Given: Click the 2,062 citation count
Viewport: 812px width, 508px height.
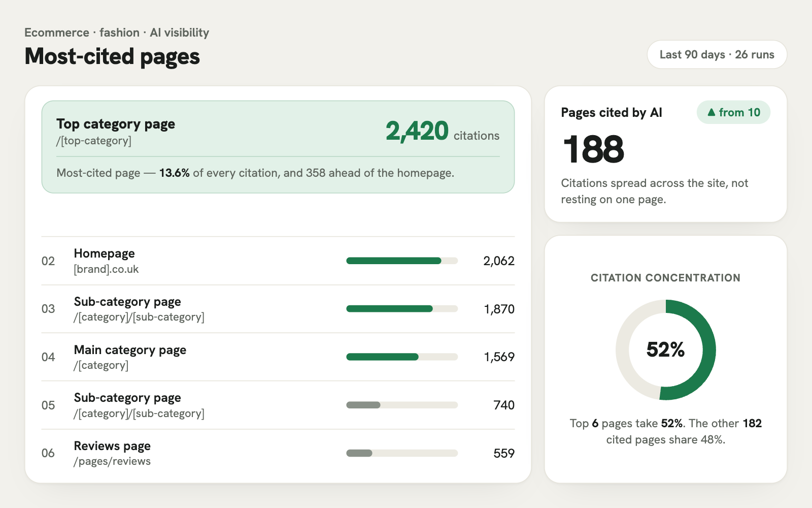Looking at the screenshot, I should point(499,261).
